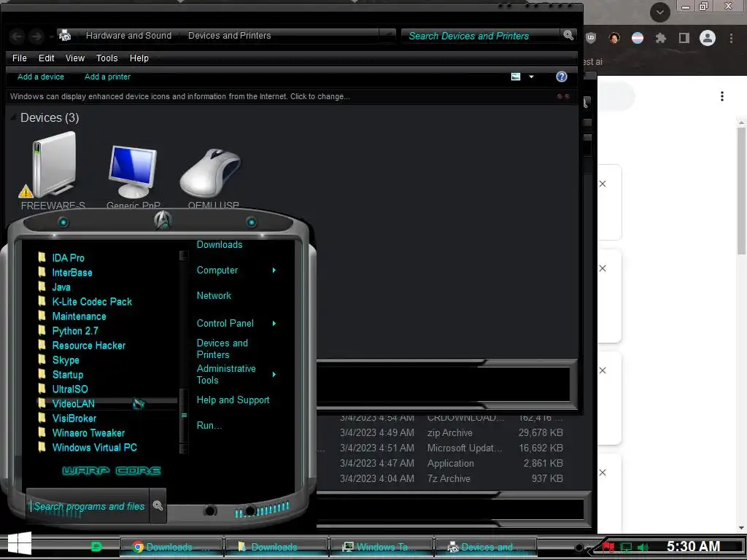
Task: Expand the Control Panel submenu arrow
Action: [274, 323]
